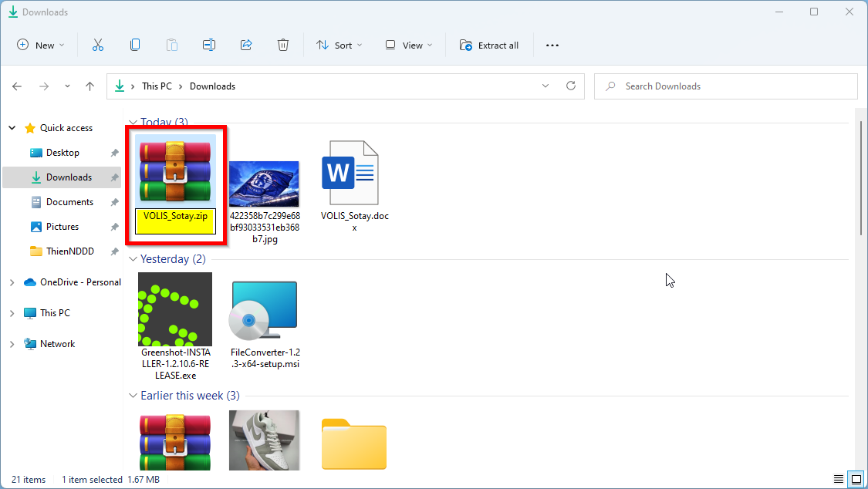Click the Cut scissors icon
This screenshot has width=868, height=489.
click(98, 46)
